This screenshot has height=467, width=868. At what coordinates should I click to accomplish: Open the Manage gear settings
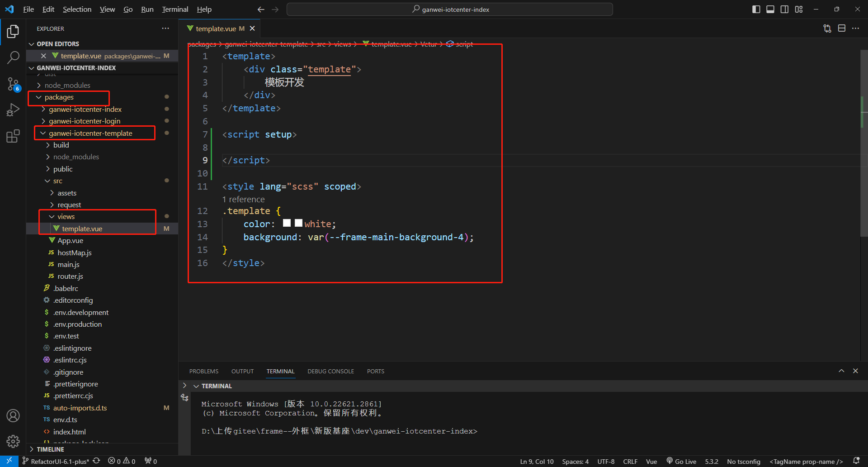13,441
